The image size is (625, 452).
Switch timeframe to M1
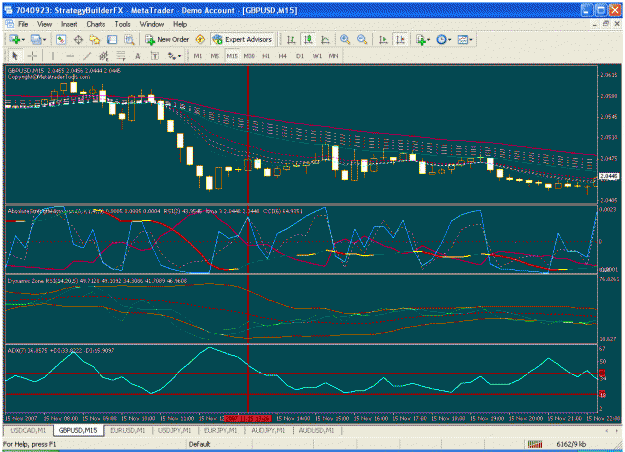point(198,56)
